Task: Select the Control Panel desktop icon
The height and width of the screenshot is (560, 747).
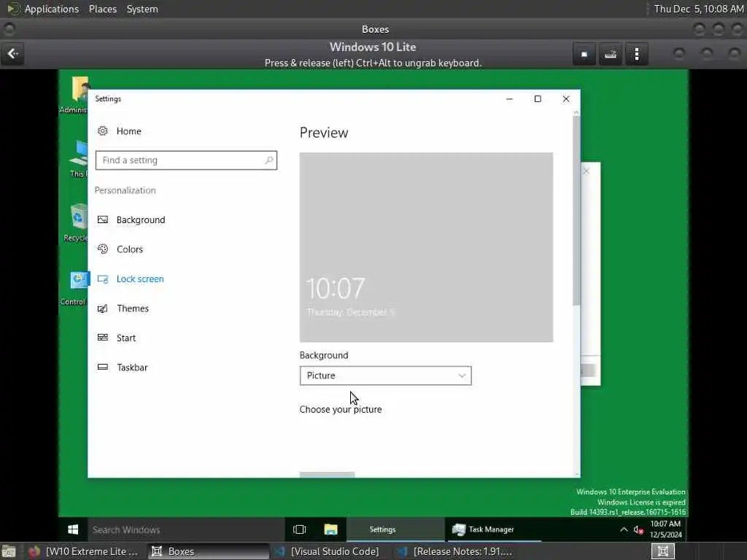Action: [75, 287]
